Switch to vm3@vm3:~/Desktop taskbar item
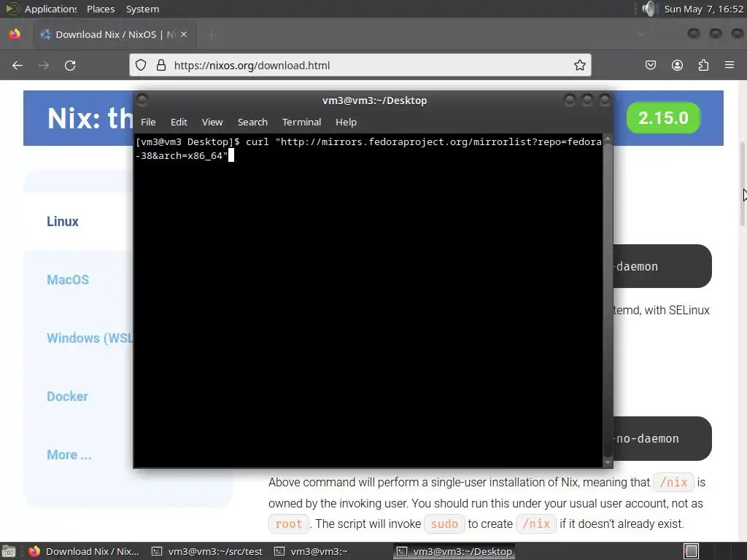747x560 pixels. [454, 551]
